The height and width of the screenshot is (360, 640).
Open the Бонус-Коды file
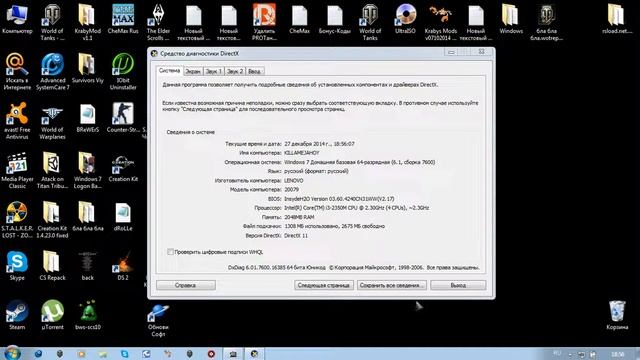tap(335, 19)
